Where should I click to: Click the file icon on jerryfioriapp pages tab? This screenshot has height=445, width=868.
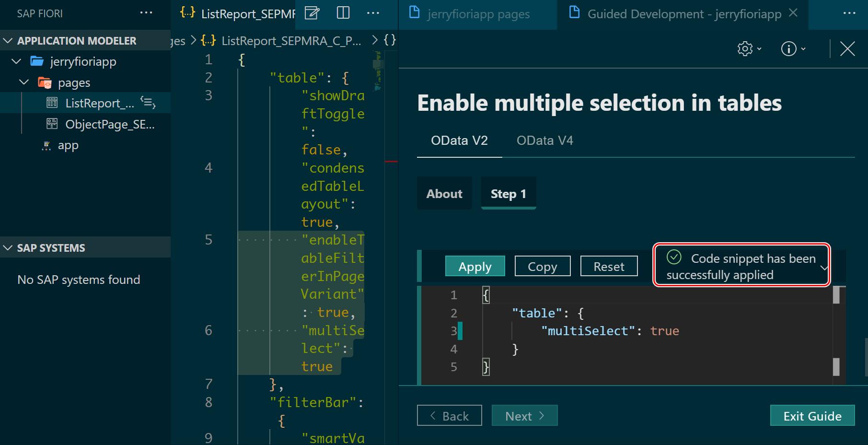pos(414,12)
